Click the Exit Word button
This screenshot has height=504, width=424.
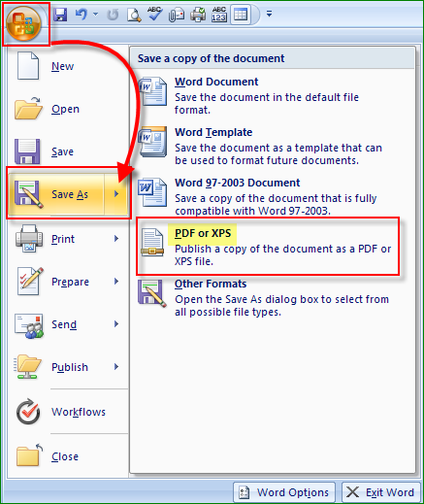(381, 492)
